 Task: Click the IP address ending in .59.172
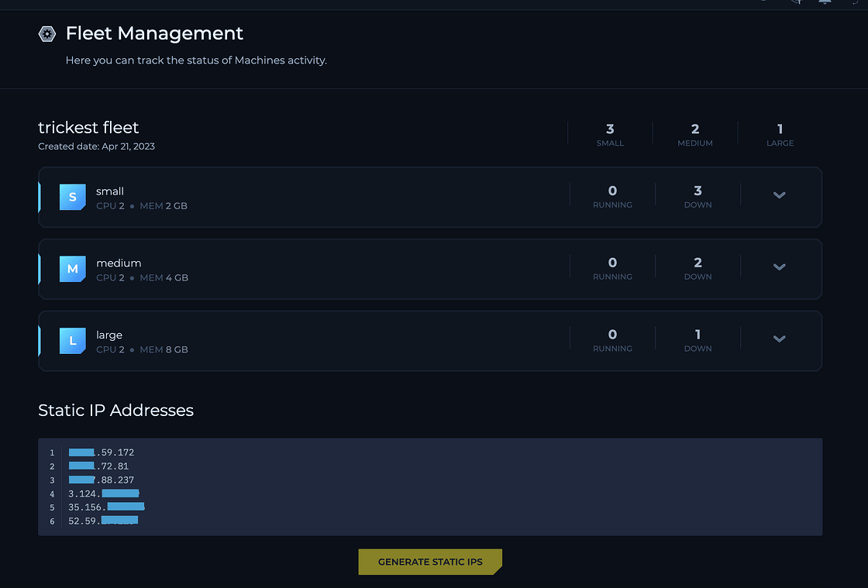pyautogui.click(x=102, y=452)
